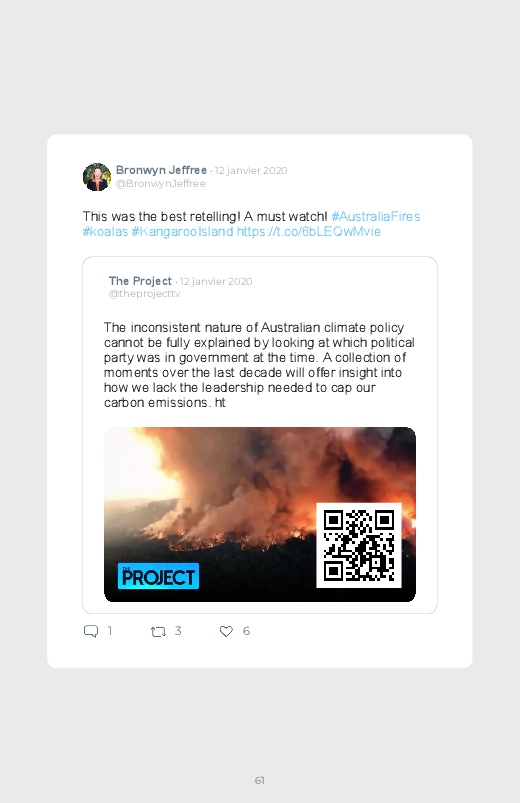The image size is (520, 803).
Task: Like the tweet with the heart icon
Action: (x=226, y=631)
